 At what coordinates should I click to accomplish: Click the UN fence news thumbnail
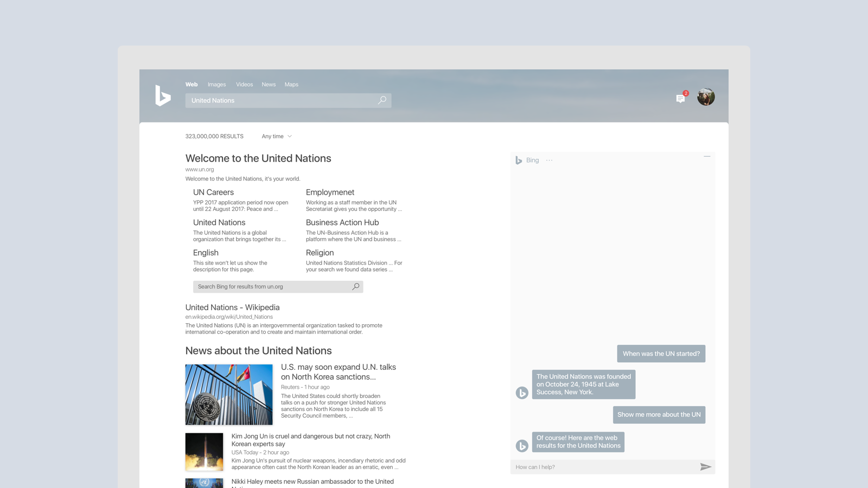click(x=229, y=395)
